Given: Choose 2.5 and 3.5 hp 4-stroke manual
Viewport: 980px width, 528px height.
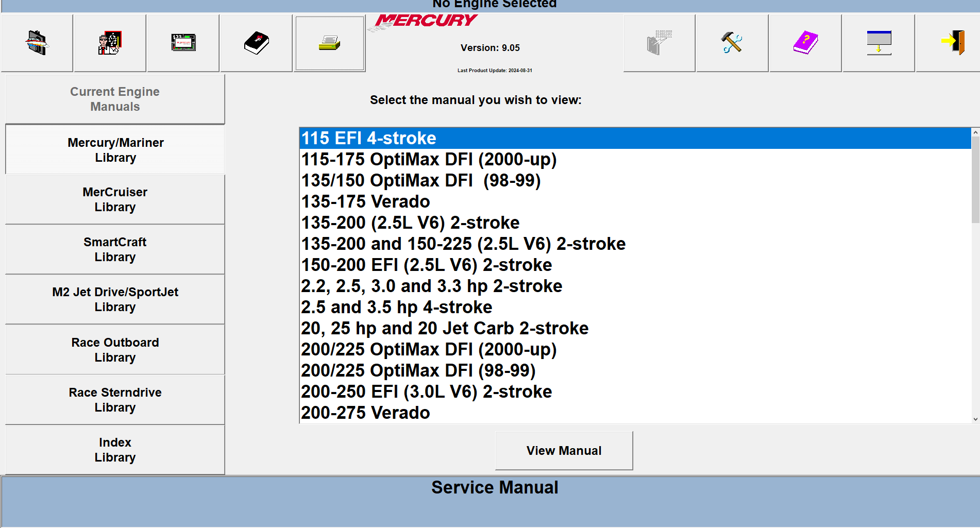Looking at the screenshot, I should click(635, 307).
